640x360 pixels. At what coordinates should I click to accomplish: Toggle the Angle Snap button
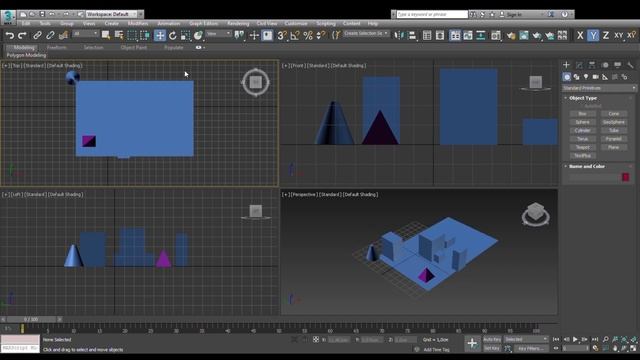click(295, 36)
